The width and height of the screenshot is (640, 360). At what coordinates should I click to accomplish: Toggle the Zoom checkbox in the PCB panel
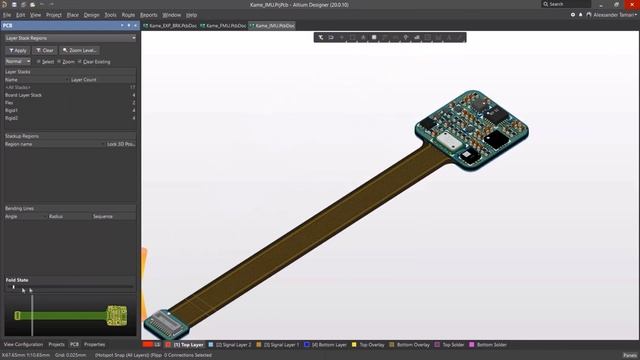[59, 62]
